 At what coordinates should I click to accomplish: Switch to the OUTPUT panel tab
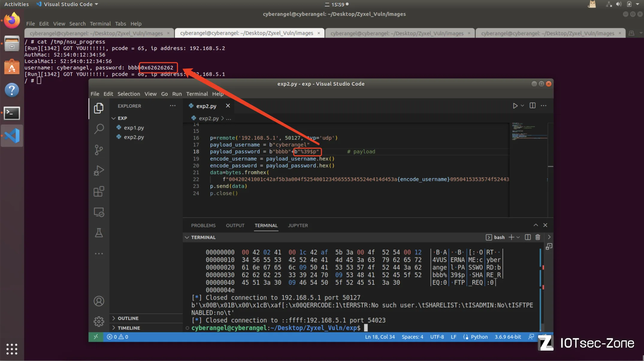pyautogui.click(x=235, y=225)
